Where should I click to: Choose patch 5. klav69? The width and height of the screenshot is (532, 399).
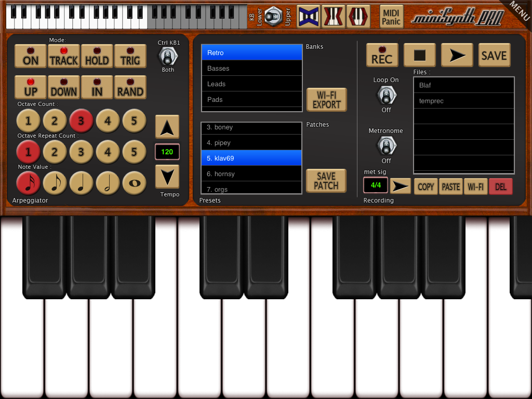251,158
